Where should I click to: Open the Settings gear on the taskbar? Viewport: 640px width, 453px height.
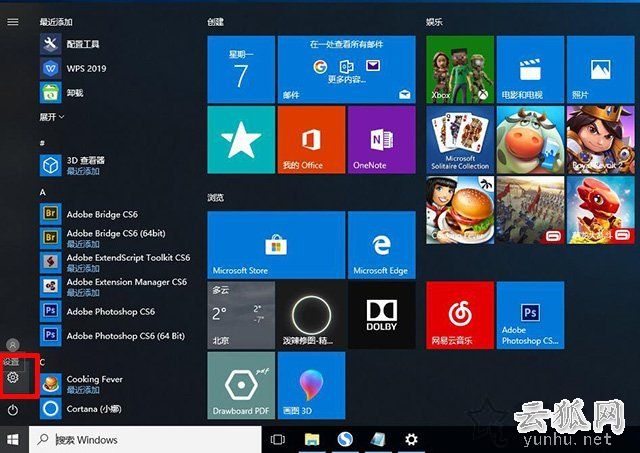[411, 440]
